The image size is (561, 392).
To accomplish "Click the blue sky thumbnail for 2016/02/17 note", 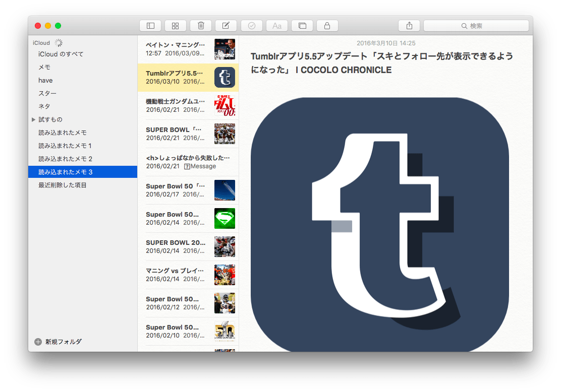I will click(x=225, y=190).
